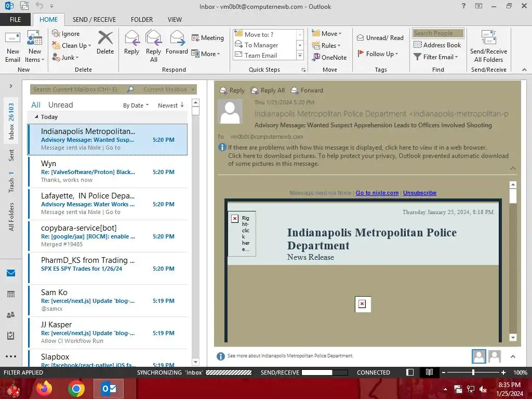This screenshot has height=399, width=532.
Task: Switch to Calendar view
Action: pyautogui.click(x=11, y=294)
